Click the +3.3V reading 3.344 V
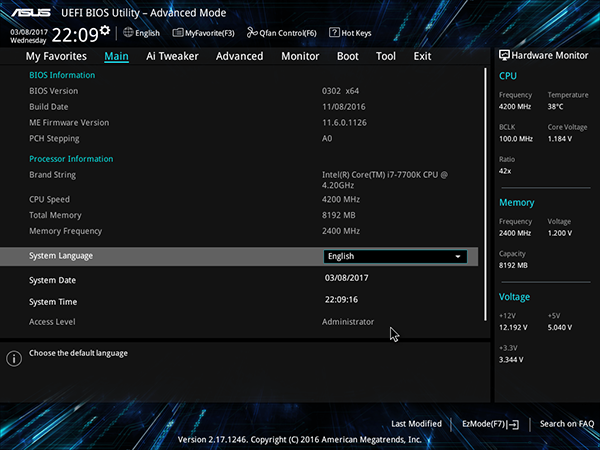Screen dimensions: 600x450 pyautogui.click(x=511, y=360)
